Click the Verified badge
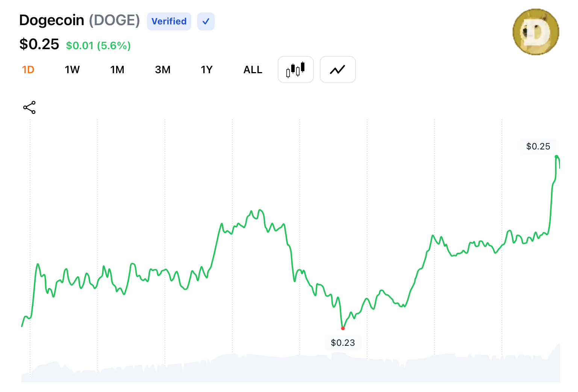578x392 pixels. click(169, 21)
